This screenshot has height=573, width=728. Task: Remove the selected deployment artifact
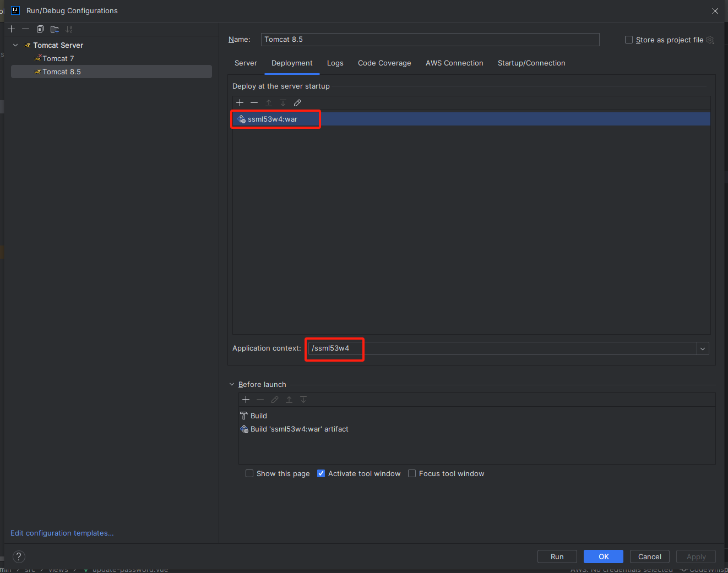click(254, 103)
